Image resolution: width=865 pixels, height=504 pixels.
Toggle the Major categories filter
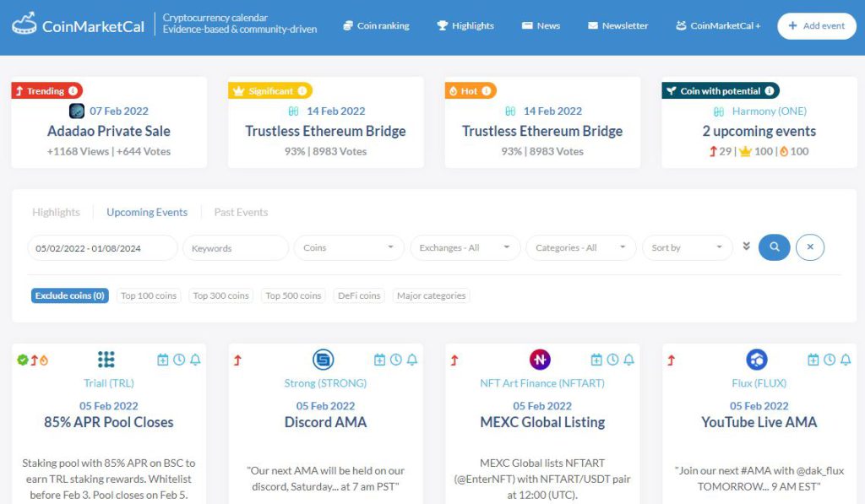(x=432, y=295)
